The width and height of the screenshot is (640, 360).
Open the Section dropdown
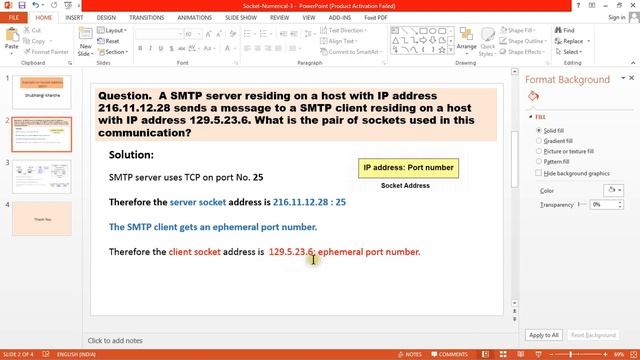pos(113,52)
